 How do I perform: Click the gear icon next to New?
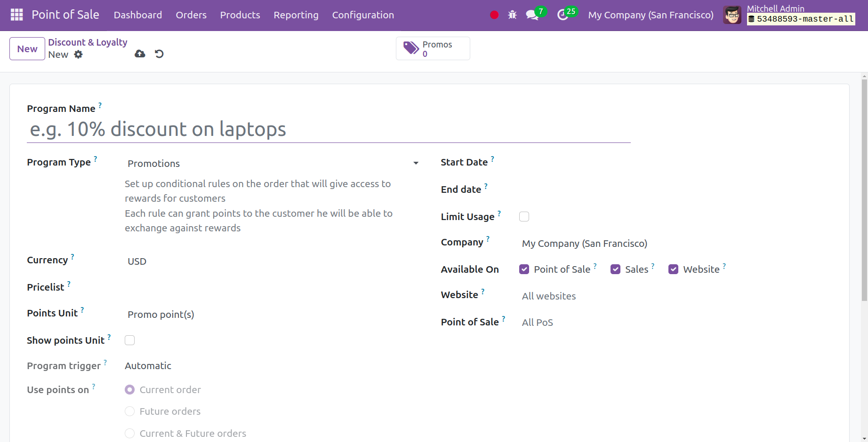[78, 55]
